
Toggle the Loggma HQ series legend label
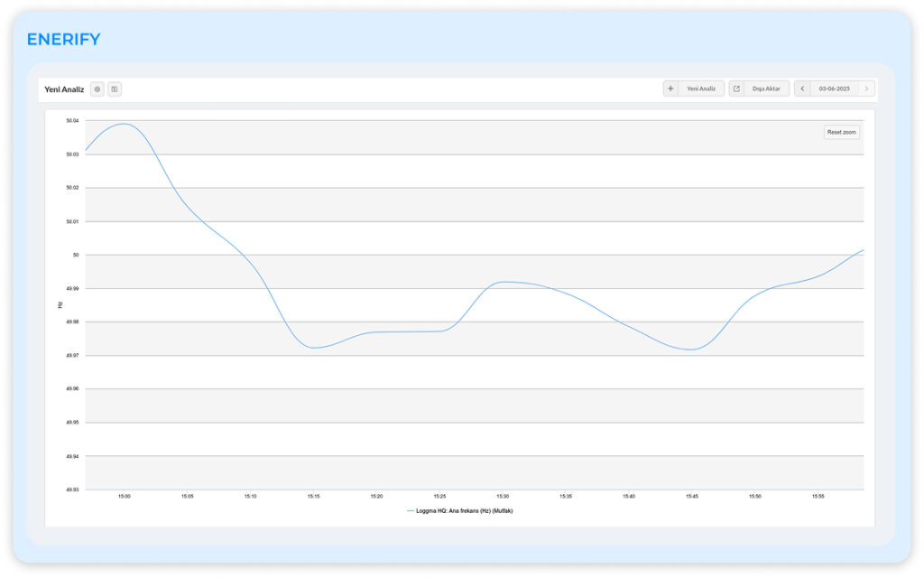(465, 510)
